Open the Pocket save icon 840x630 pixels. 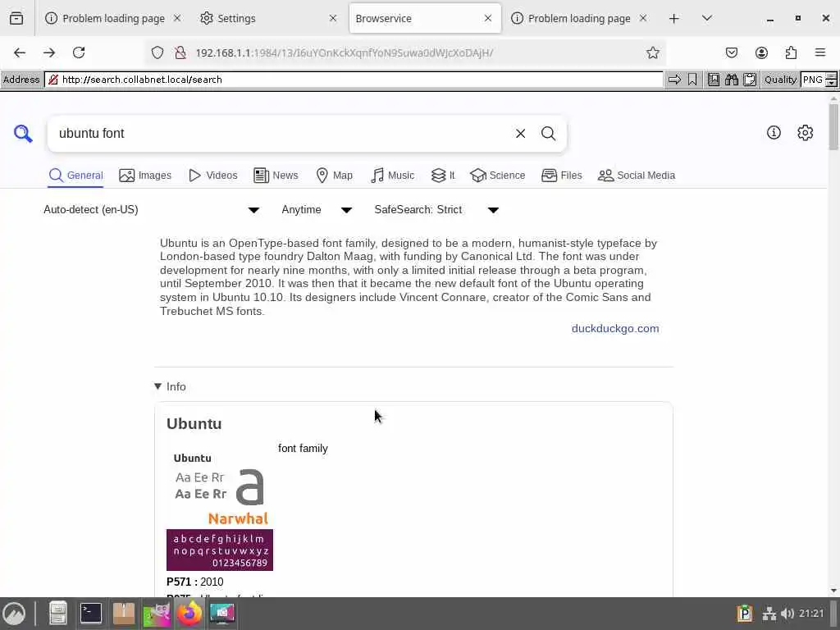click(731, 52)
